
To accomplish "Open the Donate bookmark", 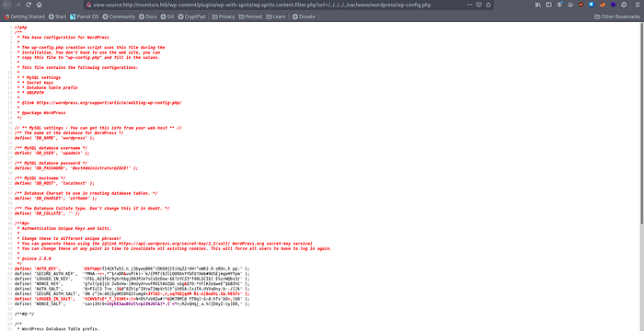I will [304, 17].
